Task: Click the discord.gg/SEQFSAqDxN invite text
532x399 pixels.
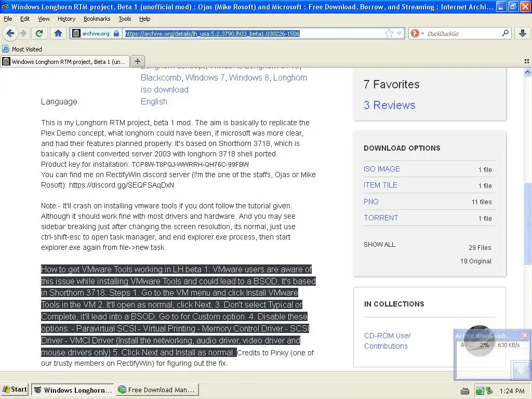Action: click(x=121, y=185)
